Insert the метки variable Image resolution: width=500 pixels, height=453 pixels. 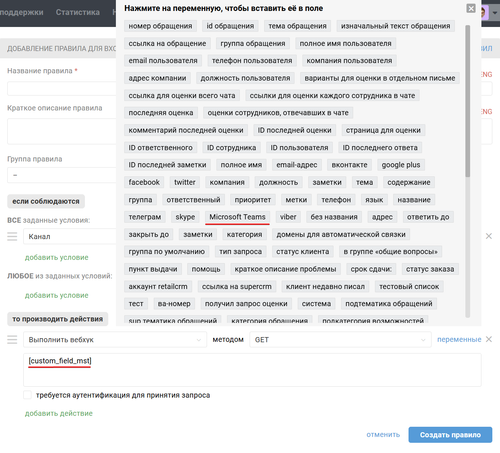[x=296, y=200]
